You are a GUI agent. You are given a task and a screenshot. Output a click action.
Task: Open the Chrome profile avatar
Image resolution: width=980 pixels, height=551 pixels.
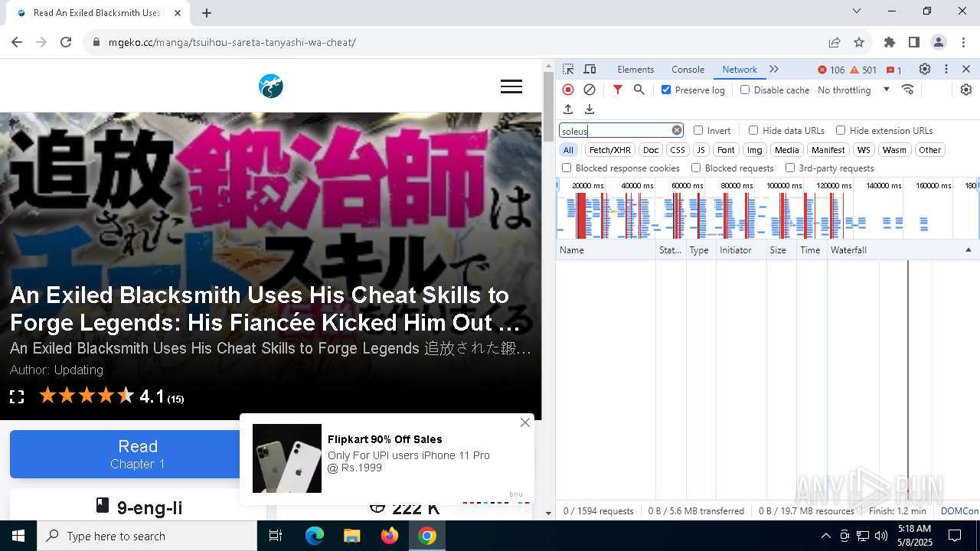[x=939, y=42]
